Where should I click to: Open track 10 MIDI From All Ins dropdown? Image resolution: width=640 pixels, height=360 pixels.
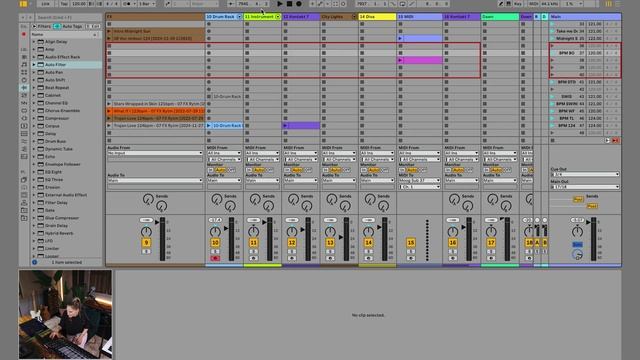tap(224, 153)
